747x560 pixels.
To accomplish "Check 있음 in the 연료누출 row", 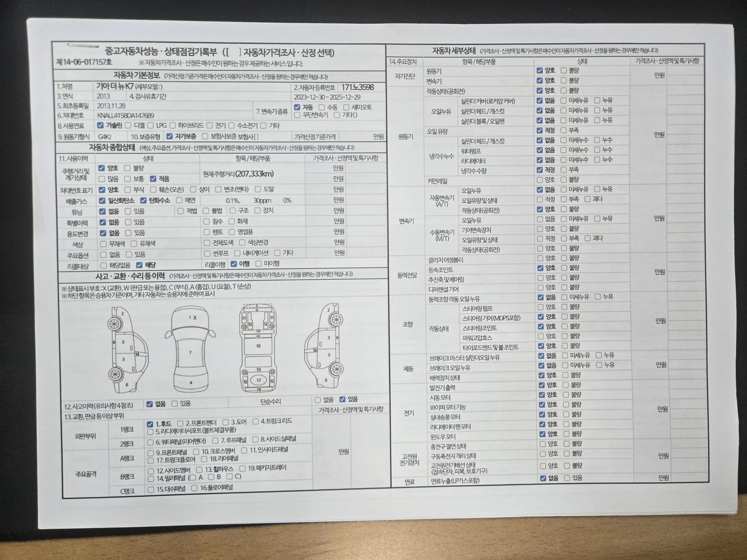I will (x=567, y=478).
